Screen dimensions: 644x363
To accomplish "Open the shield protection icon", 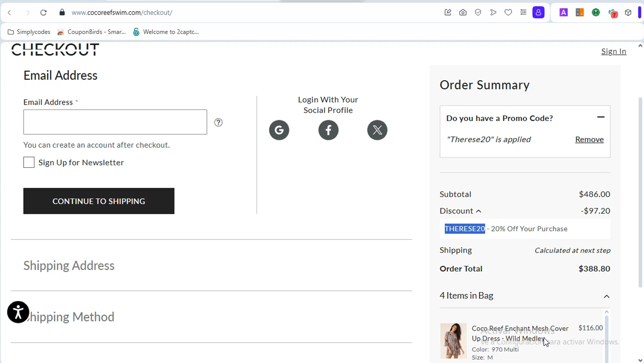I will [x=478, y=12].
